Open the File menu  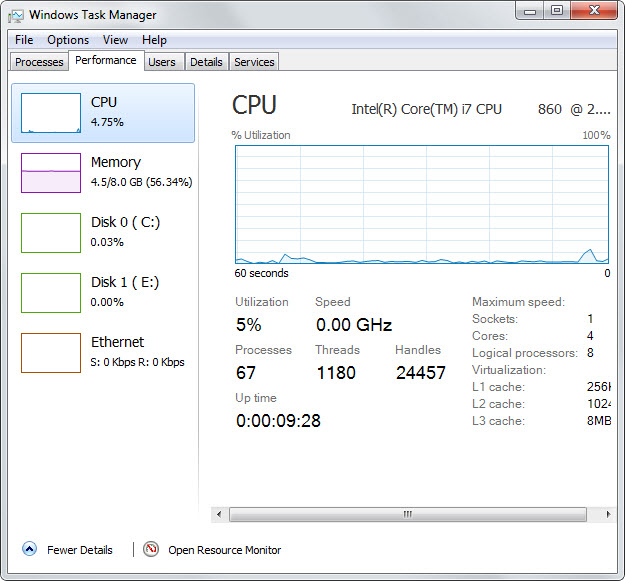(24, 40)
